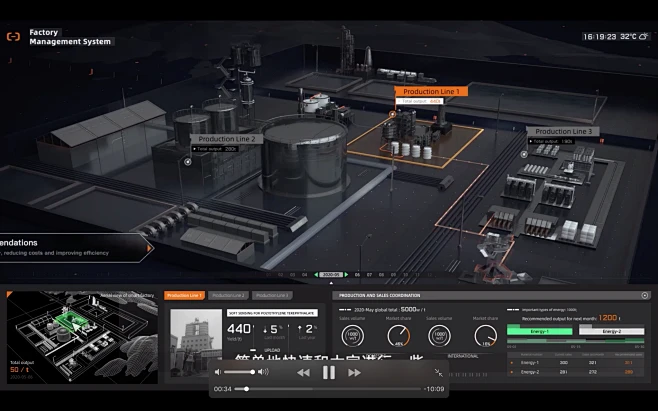Select Production Line 1 label on map
Screen dimensions: 658x411
pos(431,91)
